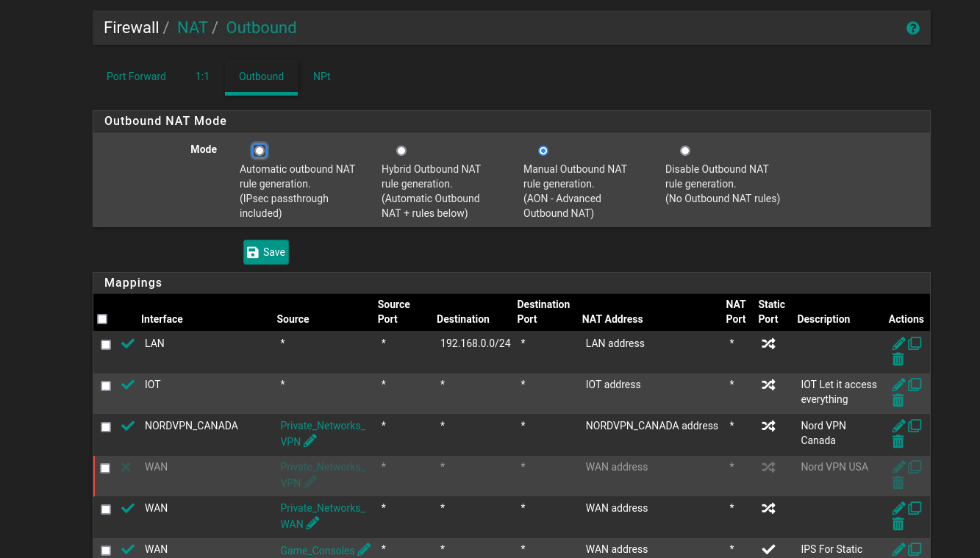
Task: Check the Nord VPN USA row checkbox
Action: pos(105,468)
